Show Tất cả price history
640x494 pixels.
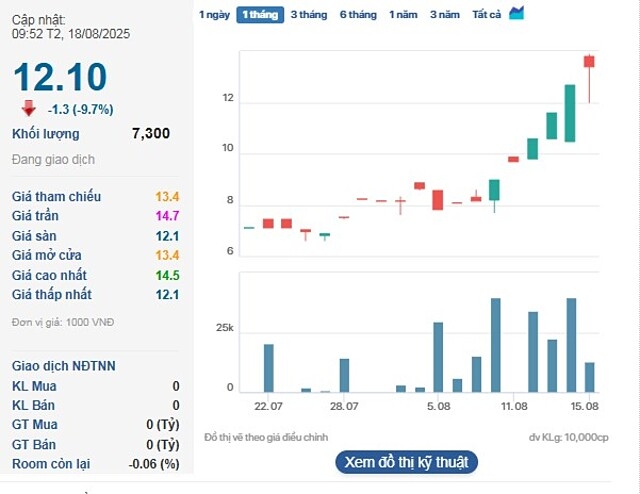(487, 14)
